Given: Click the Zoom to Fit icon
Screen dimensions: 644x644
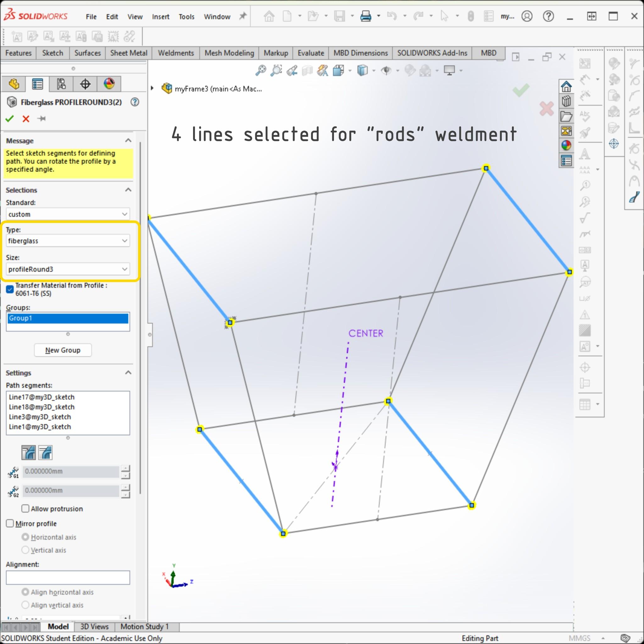Looking at the screenshot, I should coord(261,70).
